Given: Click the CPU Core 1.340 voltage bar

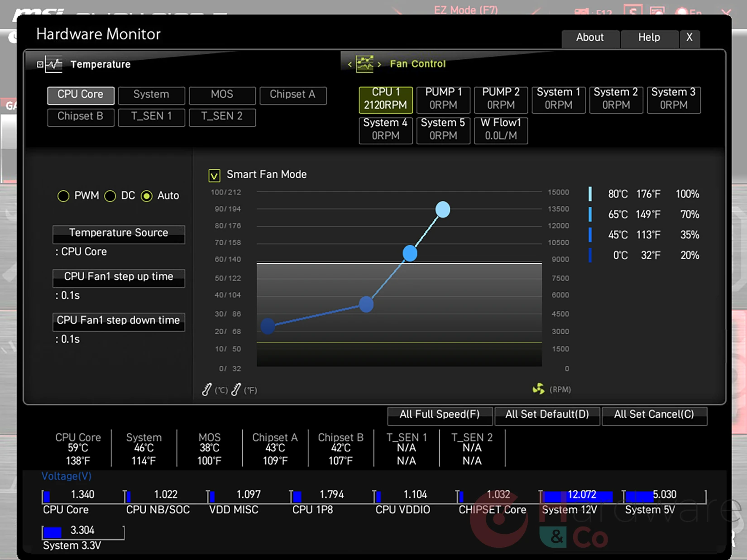Looking at the screenshot, I should (83, 496).
